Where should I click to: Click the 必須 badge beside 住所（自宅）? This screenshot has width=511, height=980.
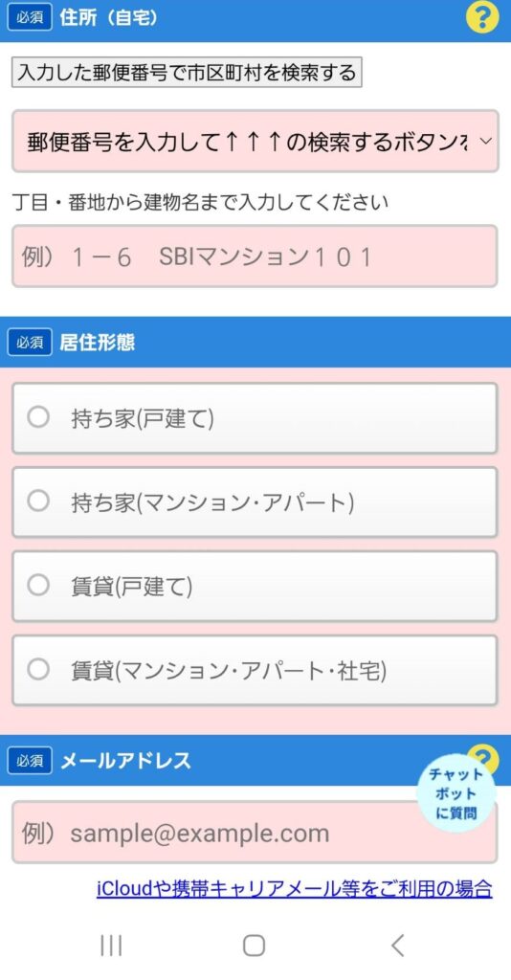click(30, 17)
